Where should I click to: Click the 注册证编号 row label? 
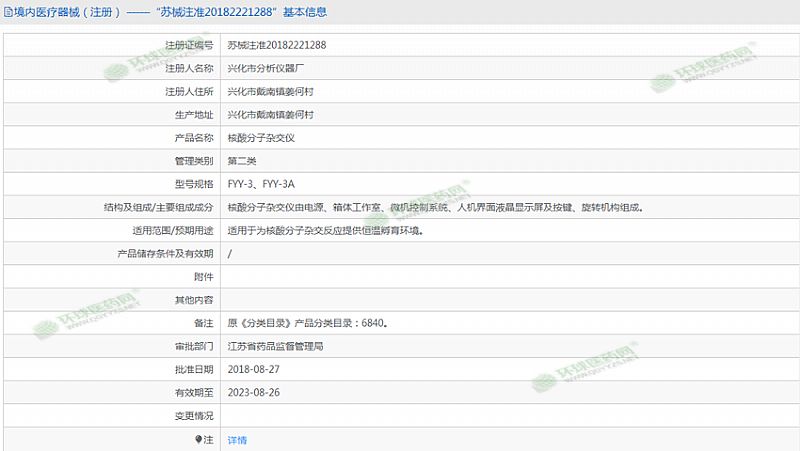click(x=189, y=45)
